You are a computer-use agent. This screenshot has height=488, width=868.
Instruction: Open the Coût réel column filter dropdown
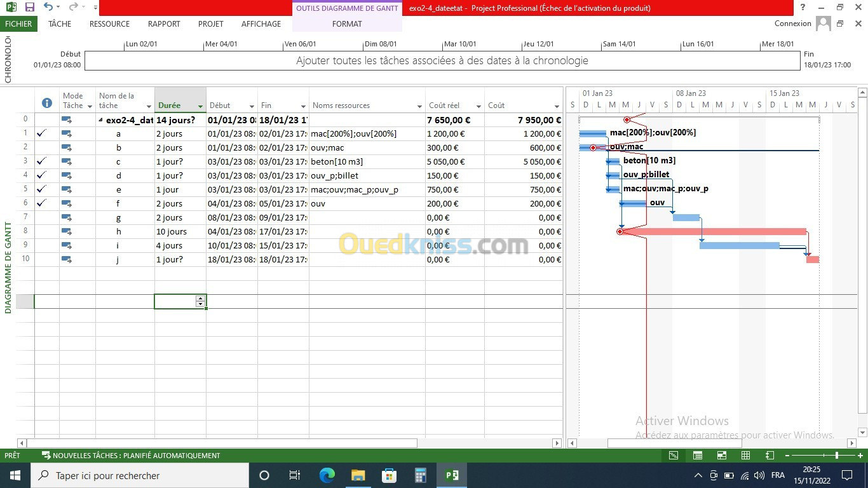[x=478, y=106]
